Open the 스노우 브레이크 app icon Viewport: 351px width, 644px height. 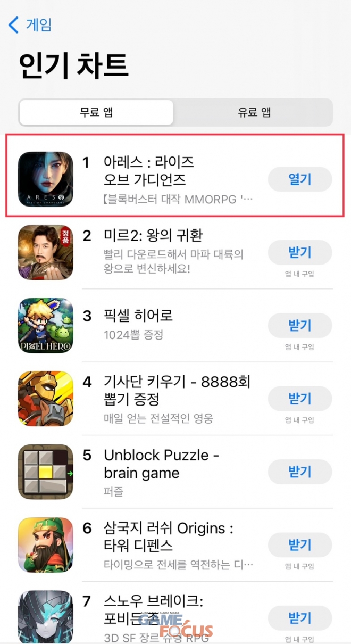point(46,617)
